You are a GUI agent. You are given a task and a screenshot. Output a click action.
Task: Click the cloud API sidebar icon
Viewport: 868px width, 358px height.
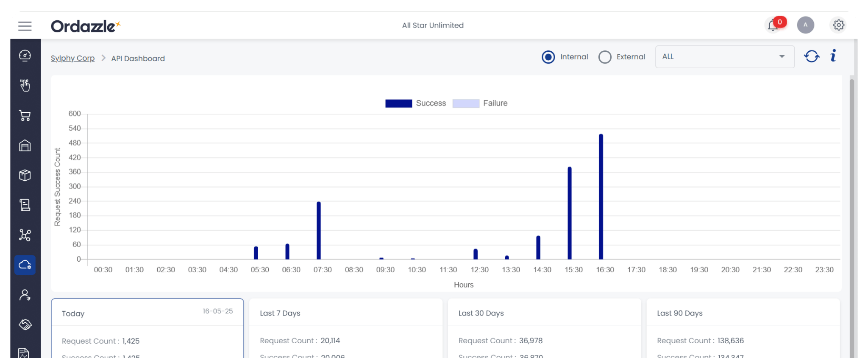pyautogui.click(x=25, y=265)
